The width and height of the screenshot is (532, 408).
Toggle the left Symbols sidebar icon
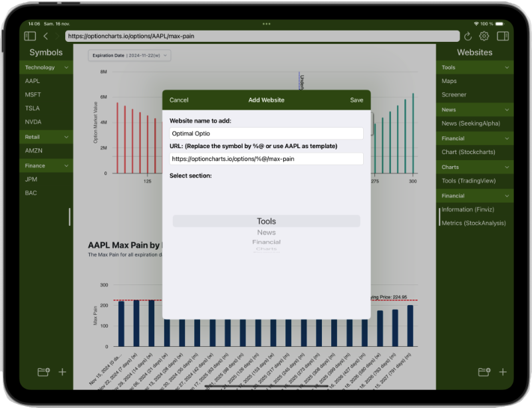coord(30,36)
